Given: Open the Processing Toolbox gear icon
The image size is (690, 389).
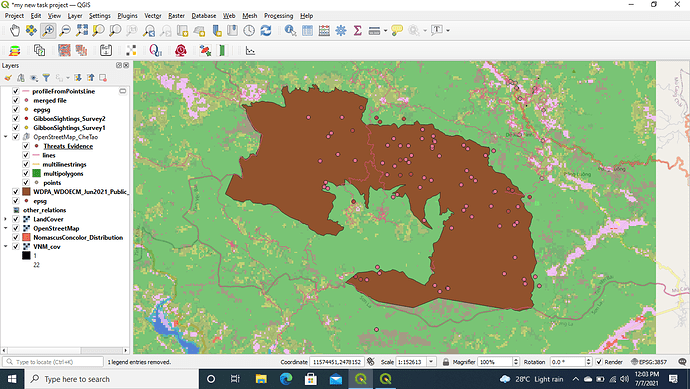Looking at the screenshot, I should pyautogui.click(x=341, y=30).
